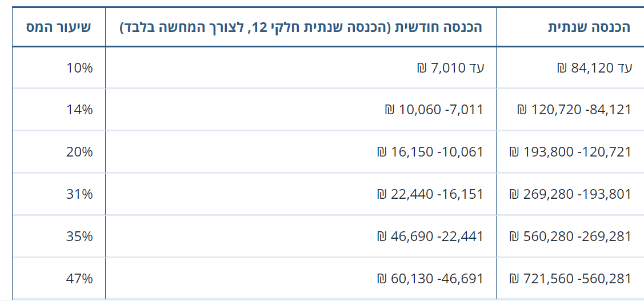644x301 pixels.
Task: Click the annual range 120,721-193,800 cell
Action: coord(570,152)
